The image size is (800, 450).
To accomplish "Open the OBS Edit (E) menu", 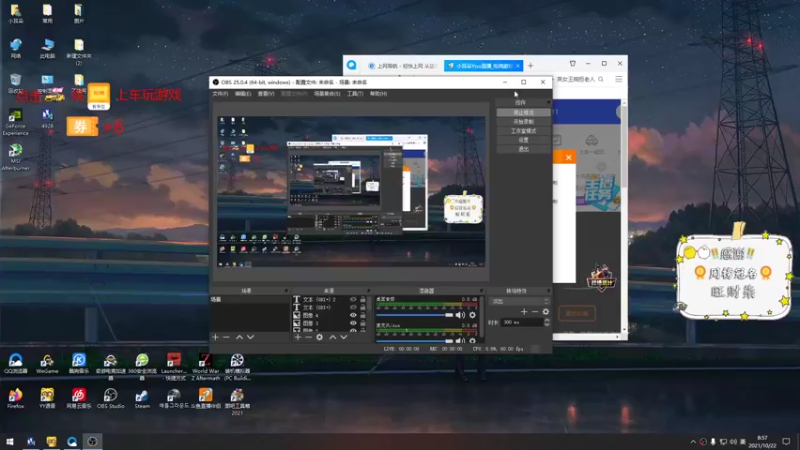I will [243, 94].
